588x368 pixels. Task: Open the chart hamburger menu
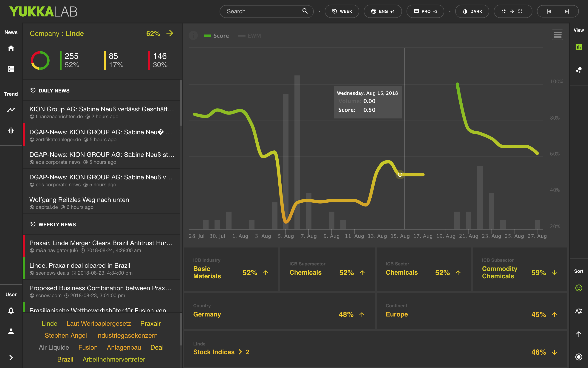(x=557, y=35)
